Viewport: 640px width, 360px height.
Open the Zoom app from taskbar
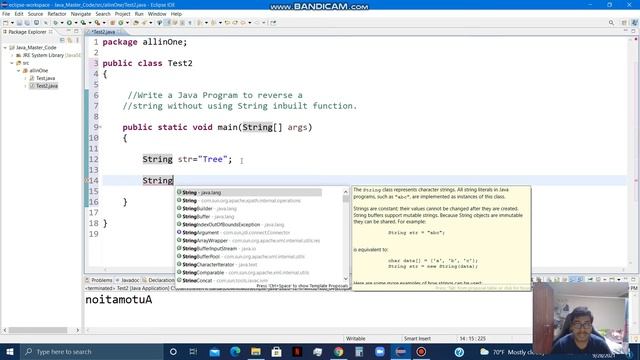click(x=380, y=351)
